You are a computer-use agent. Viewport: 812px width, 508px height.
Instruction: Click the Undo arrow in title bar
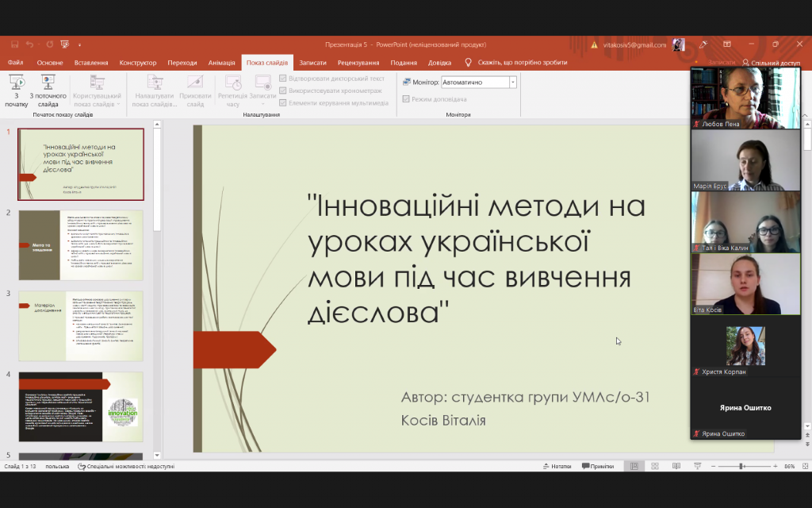(x=29, y=44)
